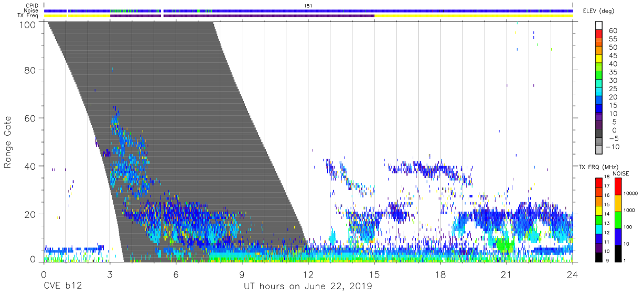Click the Noise row label at top left
The image size is (644, 297).
pyautogui.click(x=32, y=10)
